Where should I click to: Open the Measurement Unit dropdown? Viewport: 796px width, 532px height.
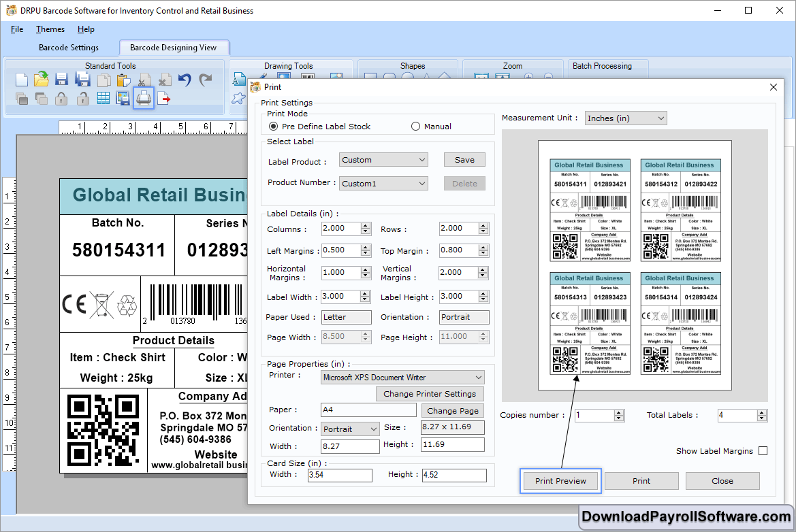tap(626, 118)
